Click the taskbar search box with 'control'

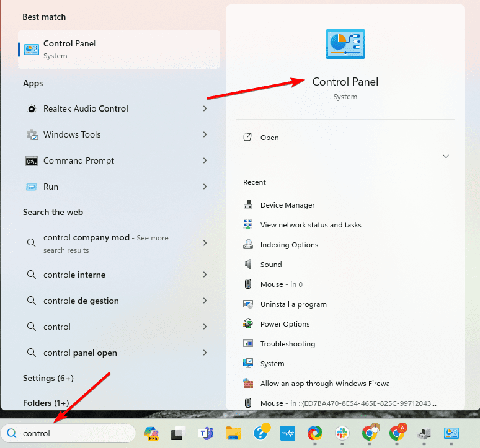68,433
